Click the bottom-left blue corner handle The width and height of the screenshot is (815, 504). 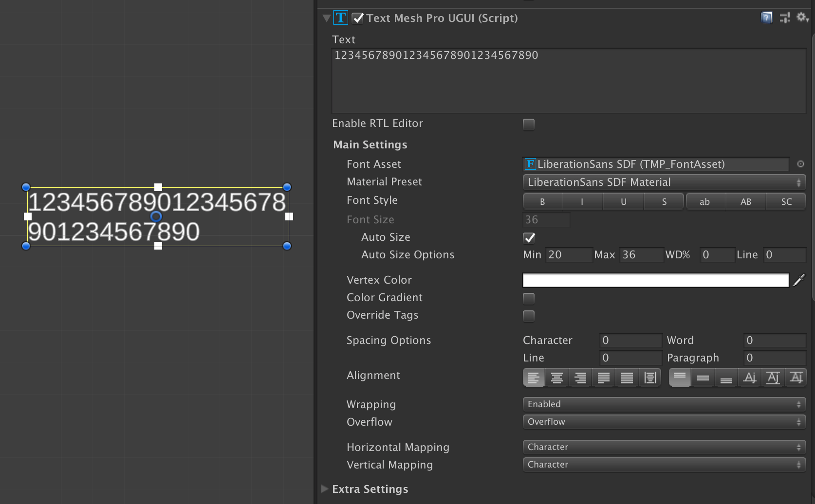[26, 246]
